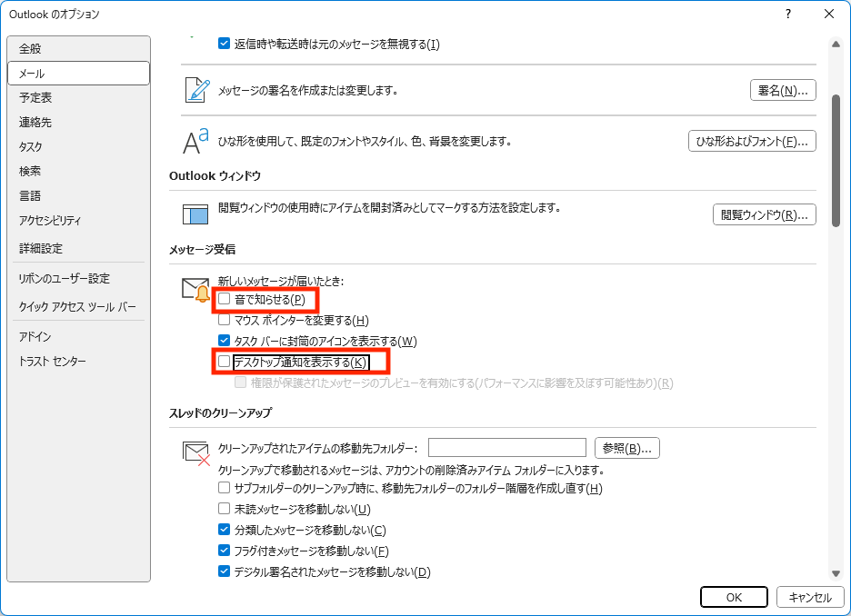This screenshot has width=851, height=616.
Task: Uncheck タスク バーに封筒のアイコンを表示する
Action: [x=225, y=341]
